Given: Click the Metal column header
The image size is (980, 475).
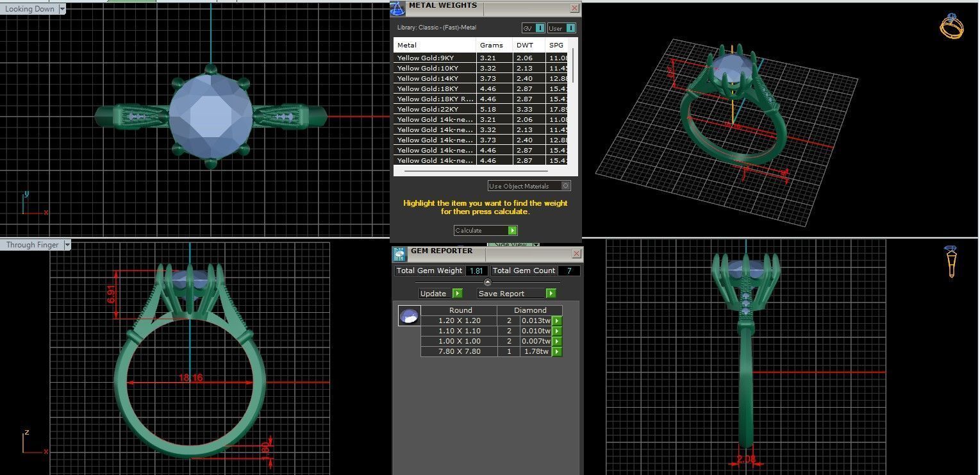Looking at the screenshot, I should [x=435, y=45].
